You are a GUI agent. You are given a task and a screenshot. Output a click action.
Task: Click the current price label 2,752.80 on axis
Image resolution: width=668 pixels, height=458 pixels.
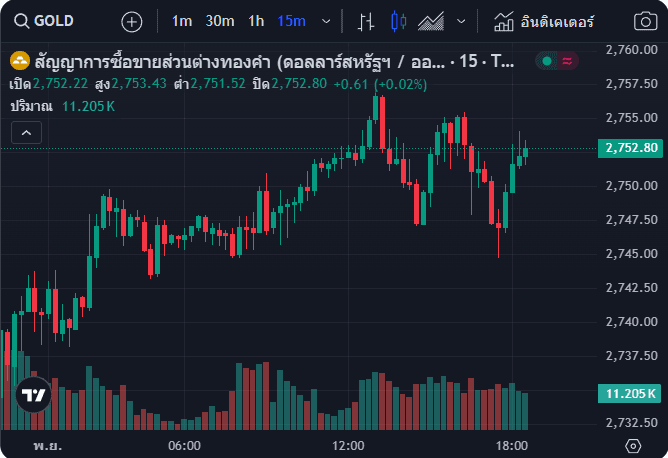631,148
